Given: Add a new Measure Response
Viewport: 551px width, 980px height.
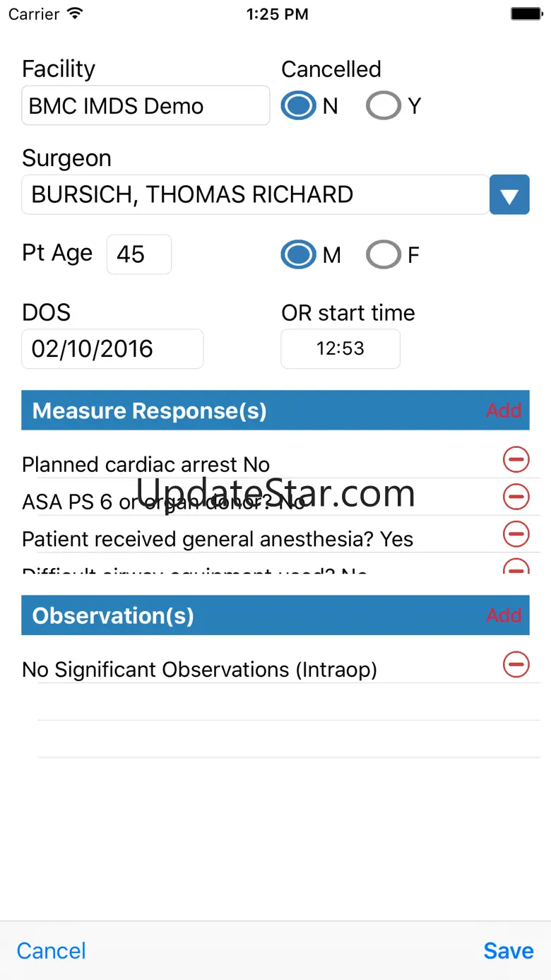Looking at the screenshot, I should (504, 411).
